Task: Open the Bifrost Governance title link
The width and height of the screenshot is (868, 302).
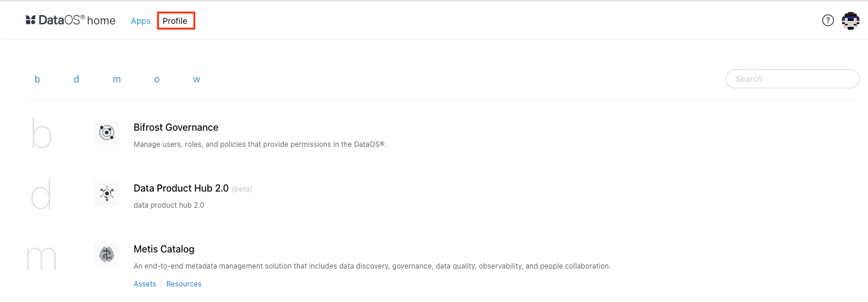Action: click(x=176, y=127)
